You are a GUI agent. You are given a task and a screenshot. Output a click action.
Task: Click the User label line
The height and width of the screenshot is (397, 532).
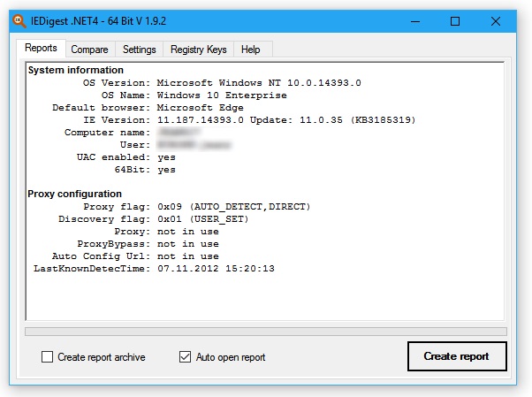click(135, 145)
